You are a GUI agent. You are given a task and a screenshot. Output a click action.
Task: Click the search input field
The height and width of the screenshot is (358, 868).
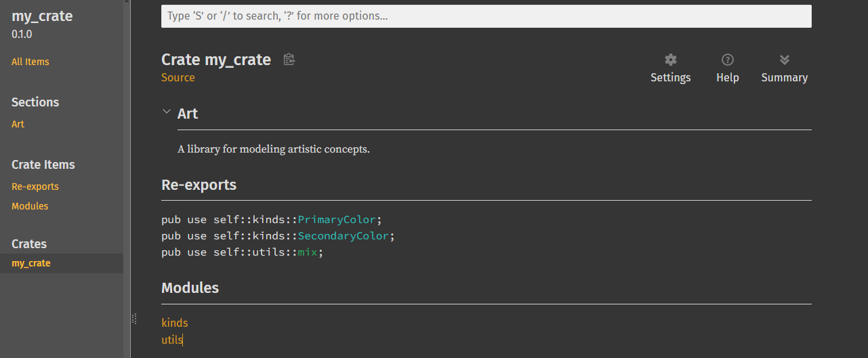click(x=486, y=16)
